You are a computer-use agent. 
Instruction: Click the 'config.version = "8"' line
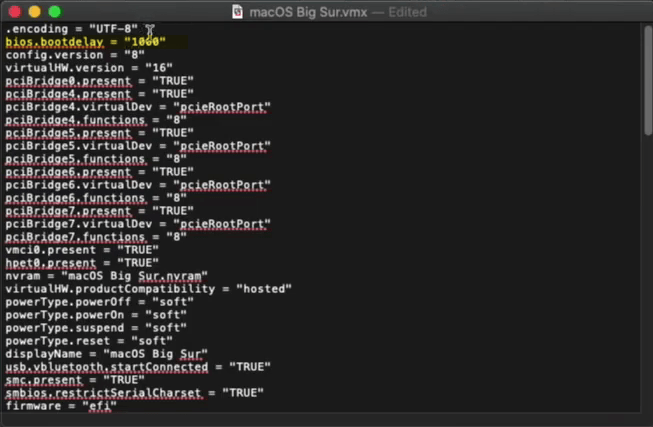pos(75,55)
